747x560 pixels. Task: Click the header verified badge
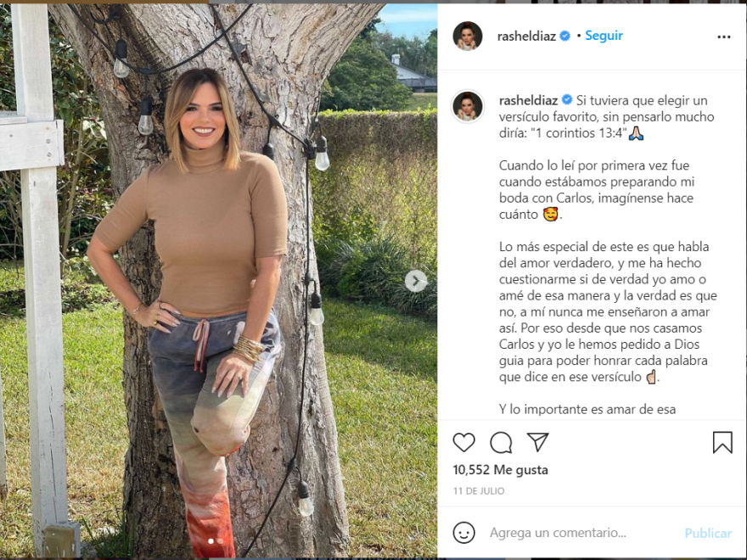click(x=565, y=36)
